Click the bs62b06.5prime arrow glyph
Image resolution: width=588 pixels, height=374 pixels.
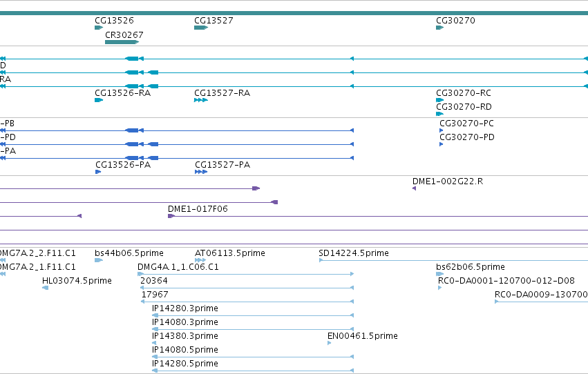tap(440, 274)
